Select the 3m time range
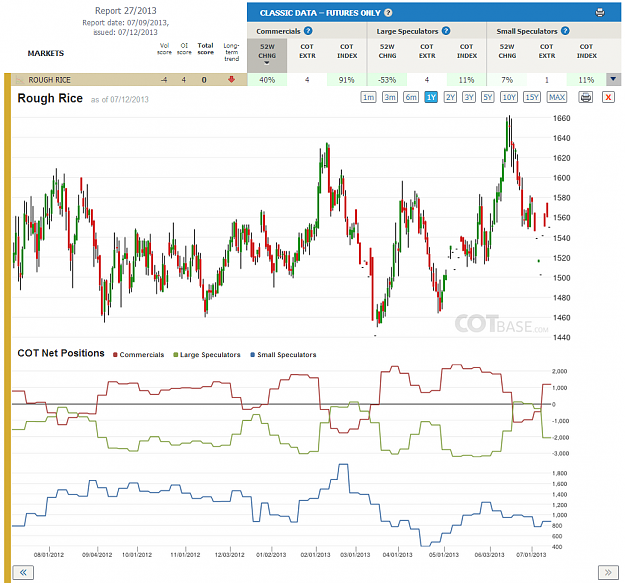Viewport: 625px width, 583px height. pyautogui.click(x=390, y=97)
